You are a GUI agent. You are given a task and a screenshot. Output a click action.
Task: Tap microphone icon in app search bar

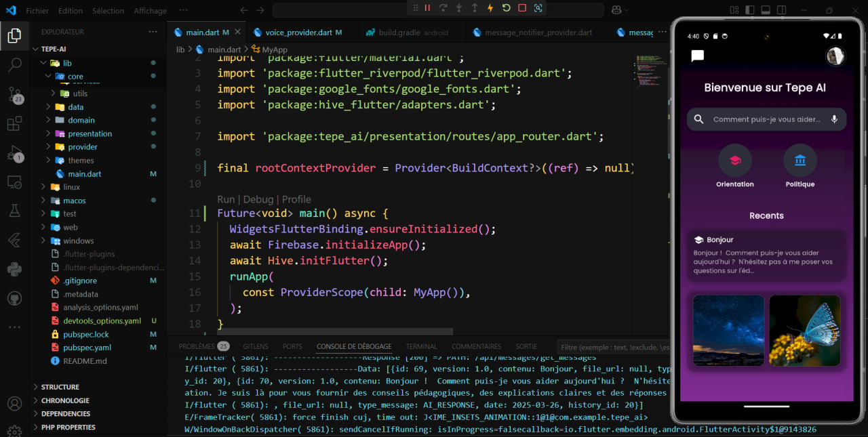coord(834,119)
